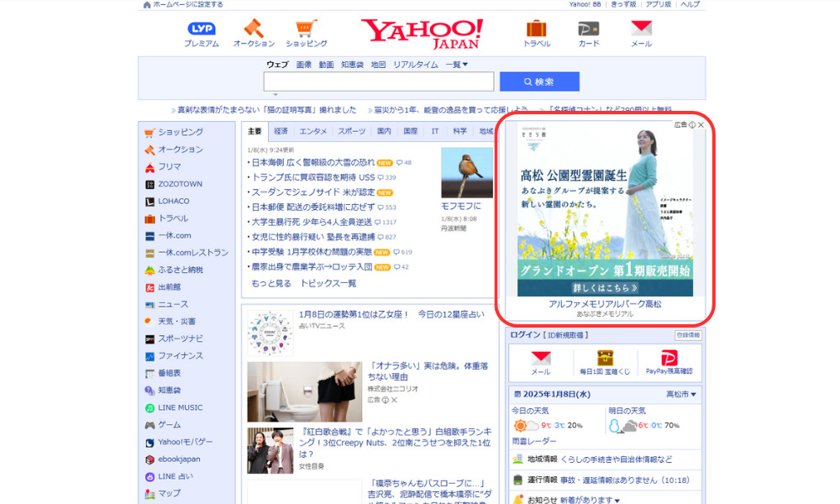
Task: Open the 高松市 weather location dropdown
Action: coord(681,394)
